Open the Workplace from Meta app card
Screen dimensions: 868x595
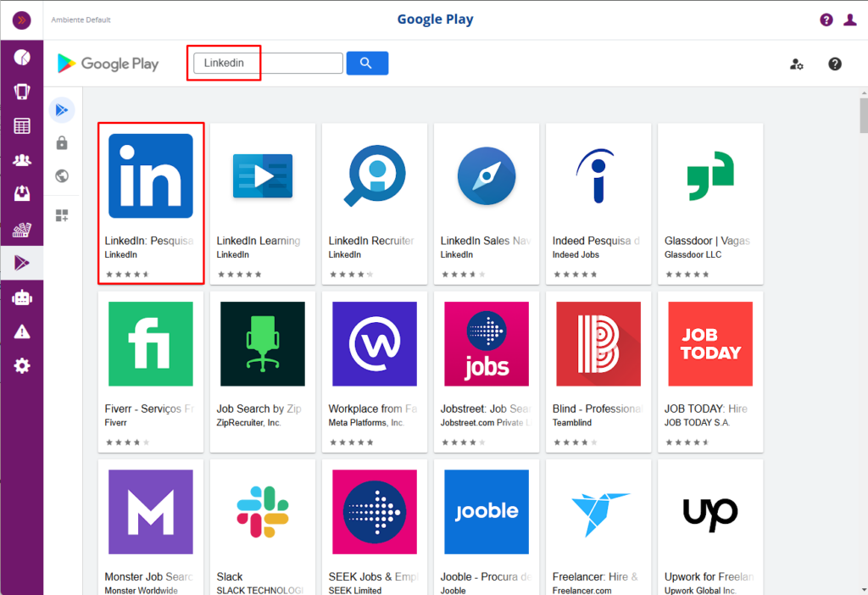click(375, 372)
